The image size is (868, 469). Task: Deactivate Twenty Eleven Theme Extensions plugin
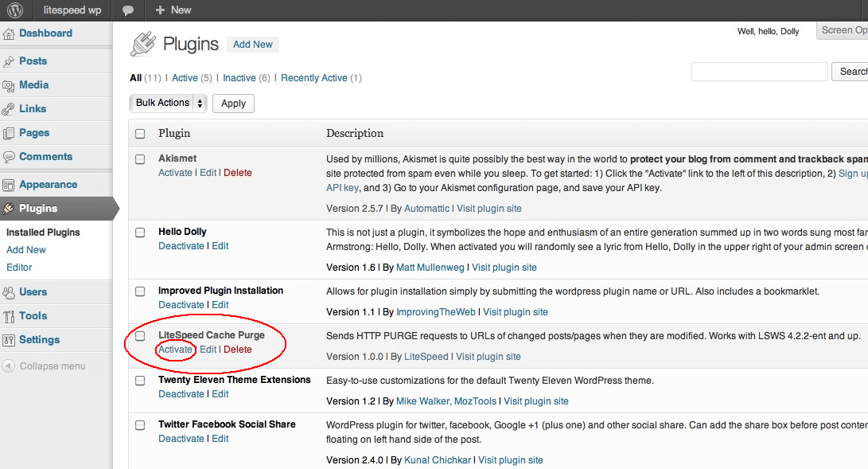pyautogui.click(x=181, y=393)
